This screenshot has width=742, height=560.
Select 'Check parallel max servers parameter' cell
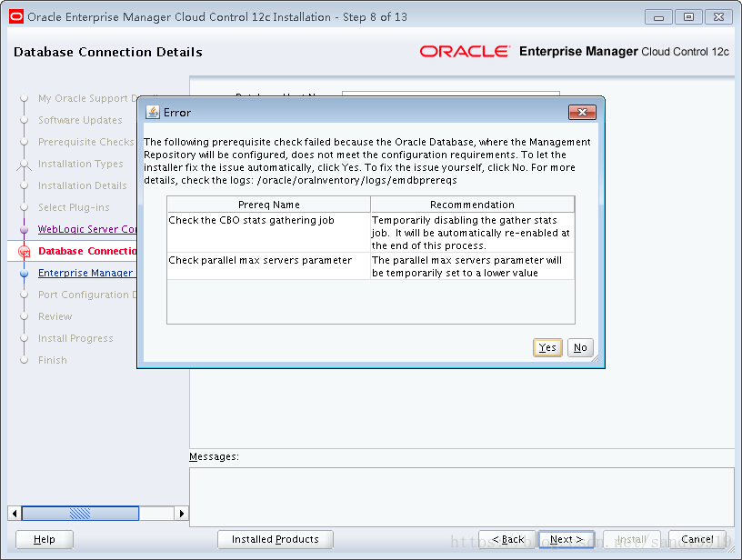tap(269, 266)
